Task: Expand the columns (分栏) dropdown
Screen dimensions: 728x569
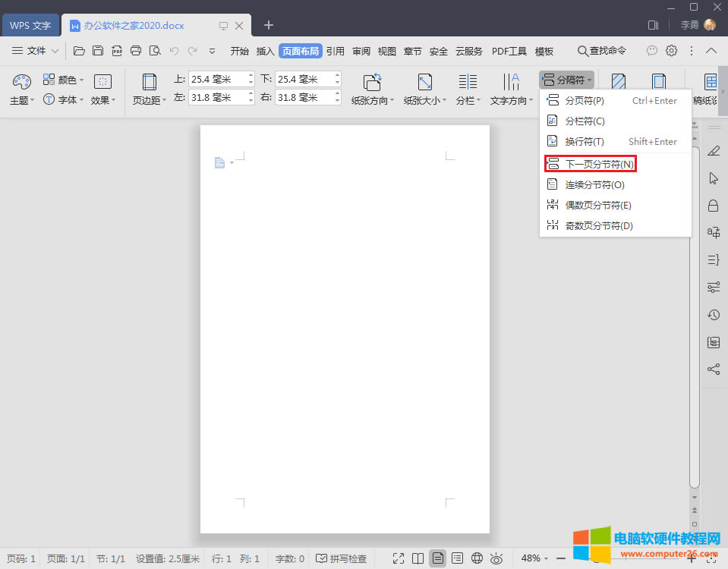Action: (x=468, y=100)
